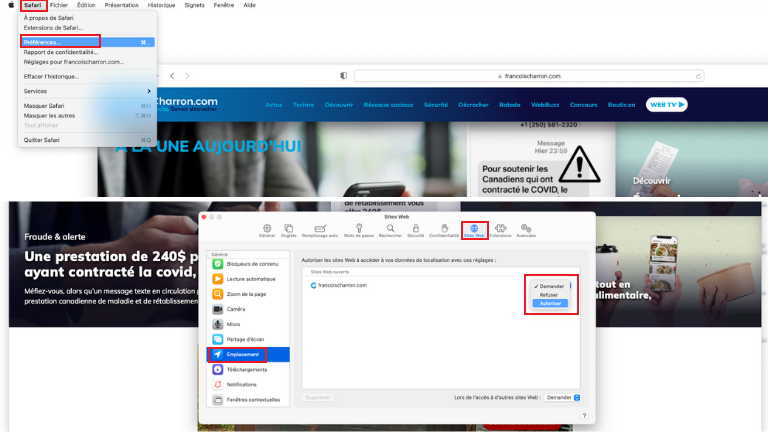Expand the Services submenu
This screenshot has width=768, height=432.
click(x=87, y=91)
